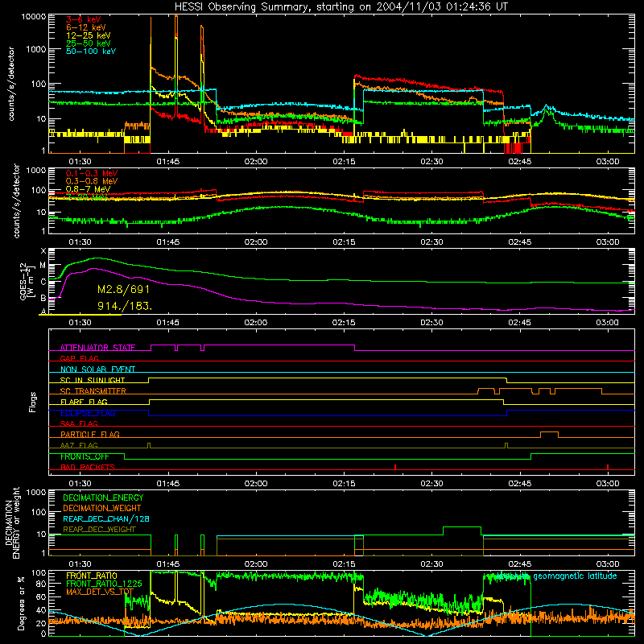Select the GAP_FLAG label
The image size is (644, 644).
click(79, 358)
